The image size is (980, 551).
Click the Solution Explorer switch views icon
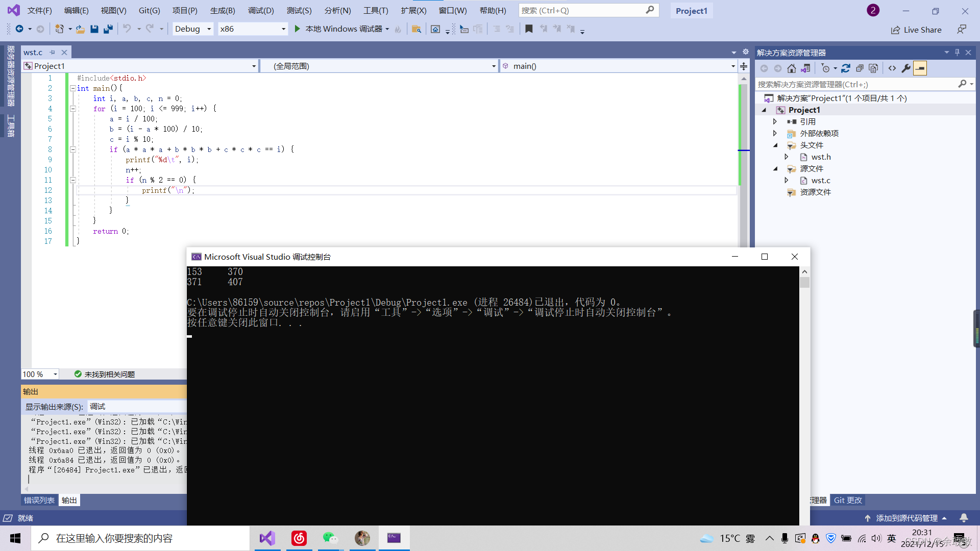[805, 68]
